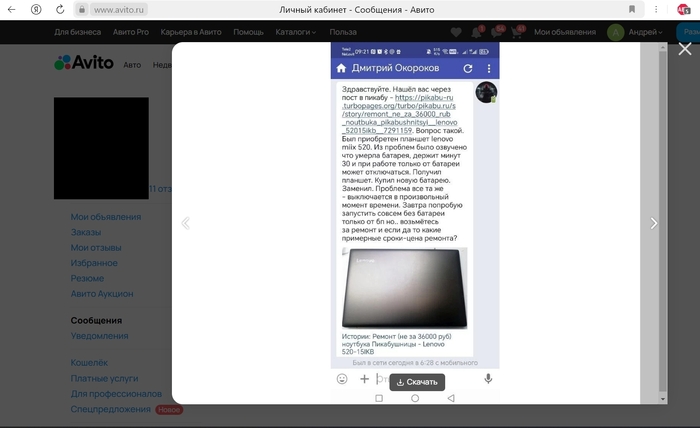The height and width of the screenshot is (428, 700).
Task: Open Авито Аукцион in the sidebar
Action: click(x=102, y=294)
